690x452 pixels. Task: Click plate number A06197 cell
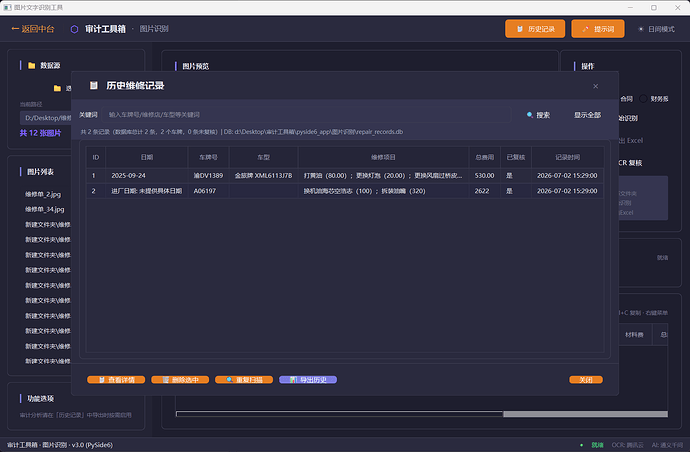208,191
